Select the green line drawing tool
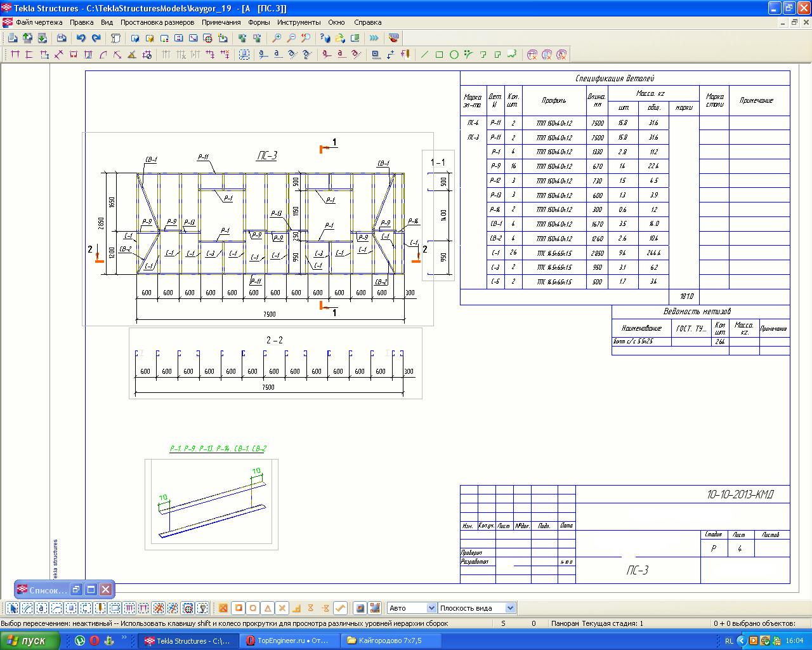The height and width of the screenshot is (650, 812). [x=424, y=55]
